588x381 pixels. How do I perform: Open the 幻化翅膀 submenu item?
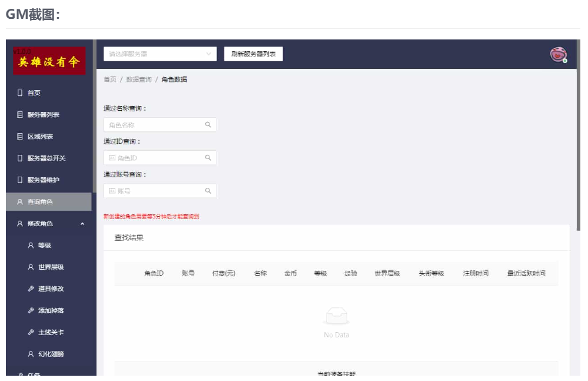coord(49,354)
